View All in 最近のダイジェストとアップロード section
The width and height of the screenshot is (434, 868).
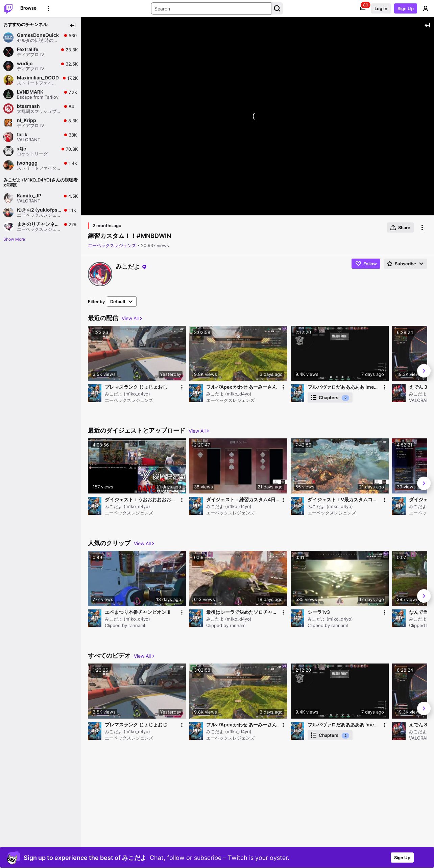199,431
